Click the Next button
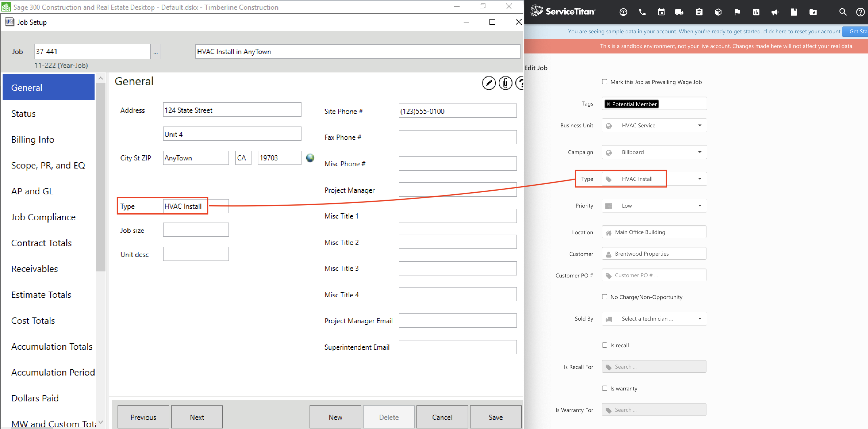Image resolution: width=868 pixels, height=429 pixels. [197, 417]
